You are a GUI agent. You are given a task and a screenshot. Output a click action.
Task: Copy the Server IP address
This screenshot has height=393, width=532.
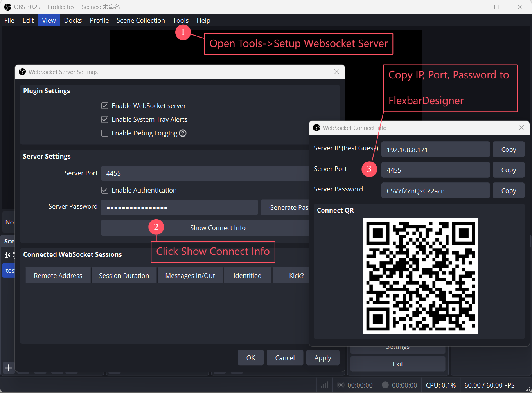[509, 150]
